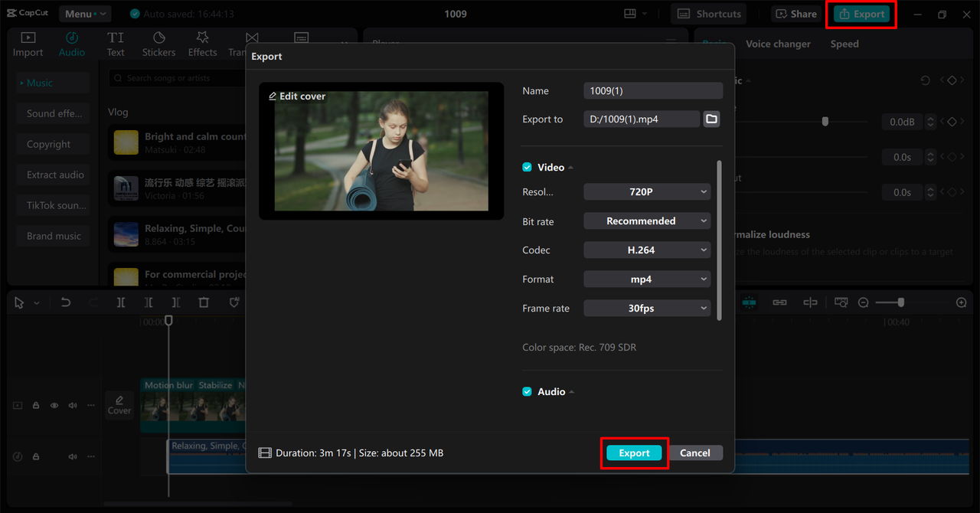This screenshot has width=980, height=513.
Task: Click the AI shield marker icon
Action: (234, 302)
